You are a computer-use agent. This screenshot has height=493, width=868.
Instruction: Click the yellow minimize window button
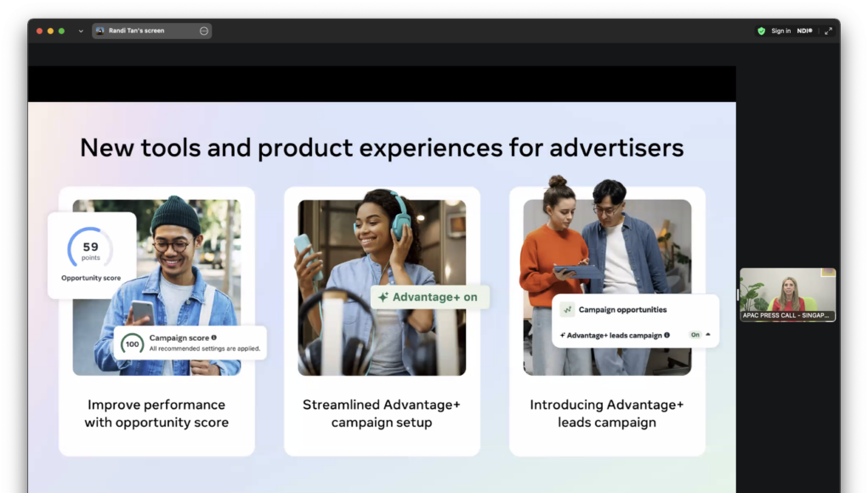(50, 31)
